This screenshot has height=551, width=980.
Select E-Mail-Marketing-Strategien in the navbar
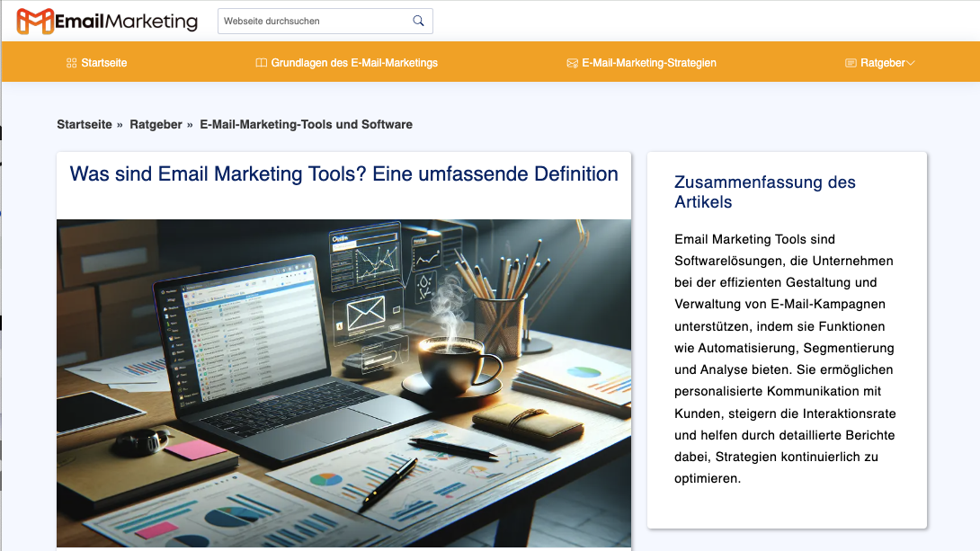tap(649, 63)
